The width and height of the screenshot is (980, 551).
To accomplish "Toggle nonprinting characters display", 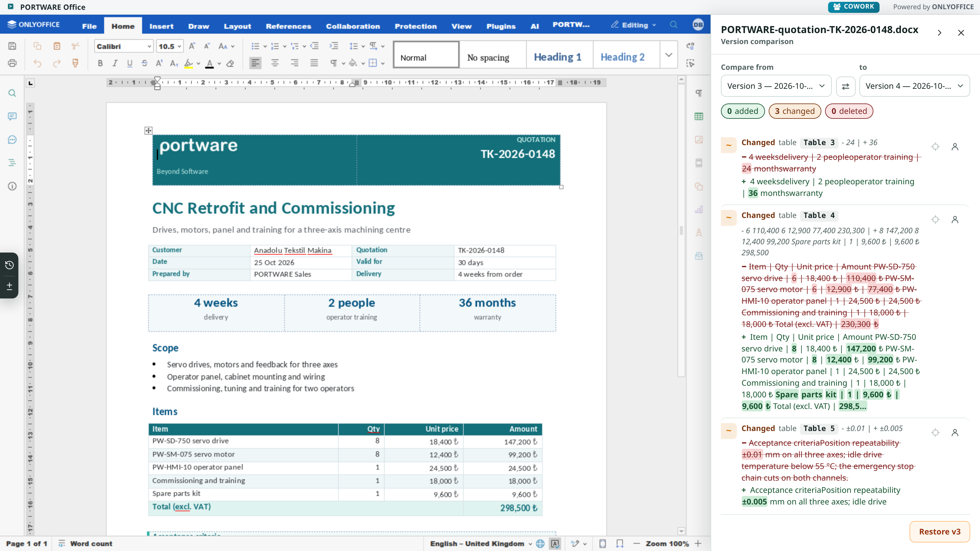I will click(334, 63).
